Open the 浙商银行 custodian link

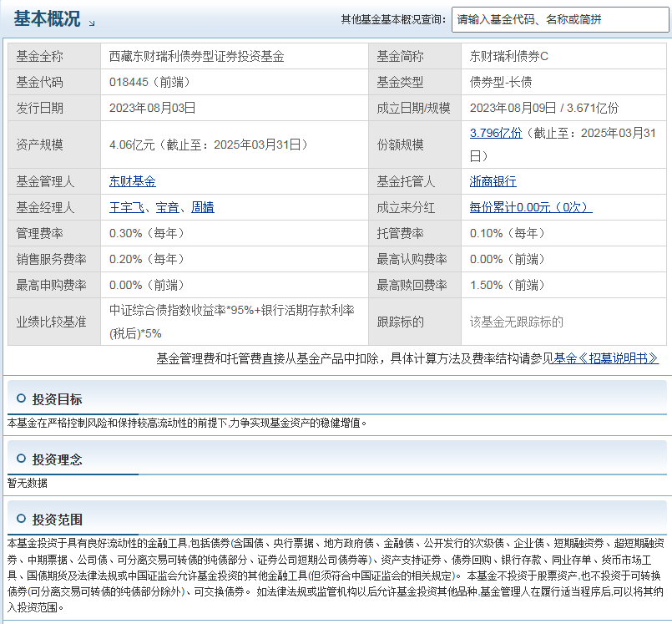(x=493, y=182)
